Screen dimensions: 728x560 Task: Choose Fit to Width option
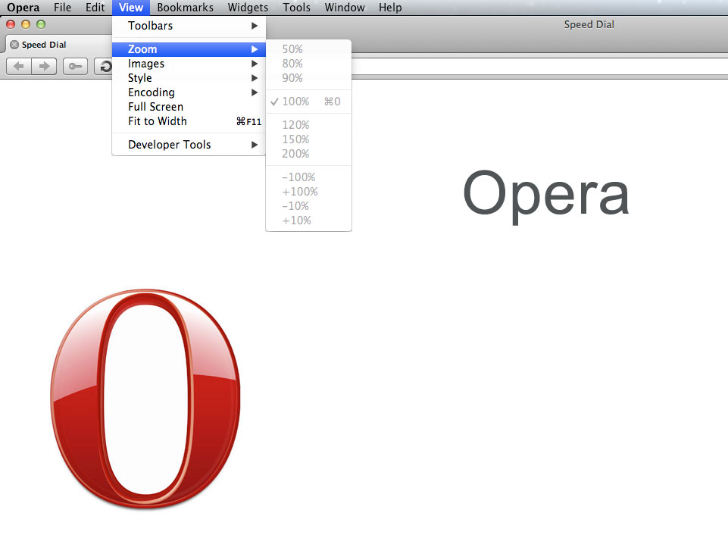click(189, 121)
